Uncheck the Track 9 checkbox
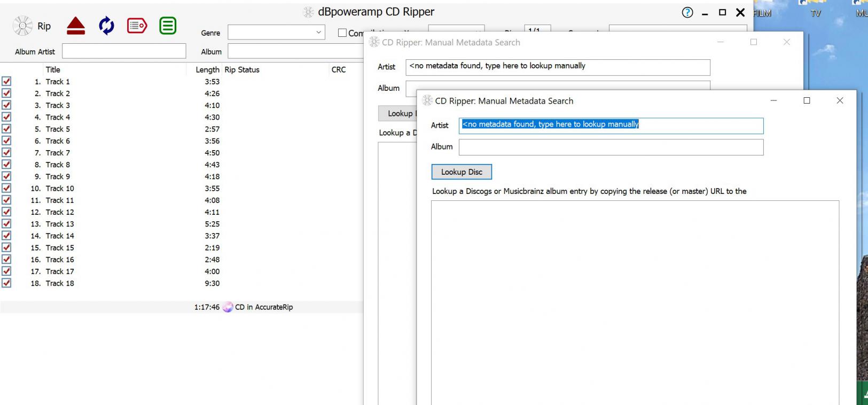 coord(6,176)
